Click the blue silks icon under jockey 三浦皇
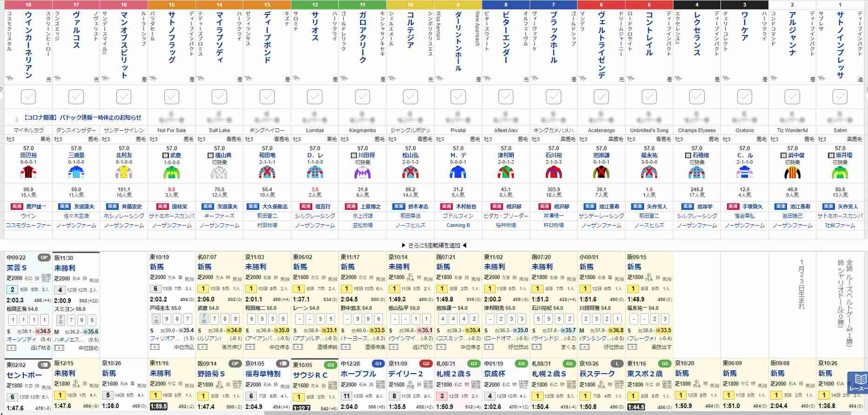Screen dimensions: 868x415 pos(76,173)
